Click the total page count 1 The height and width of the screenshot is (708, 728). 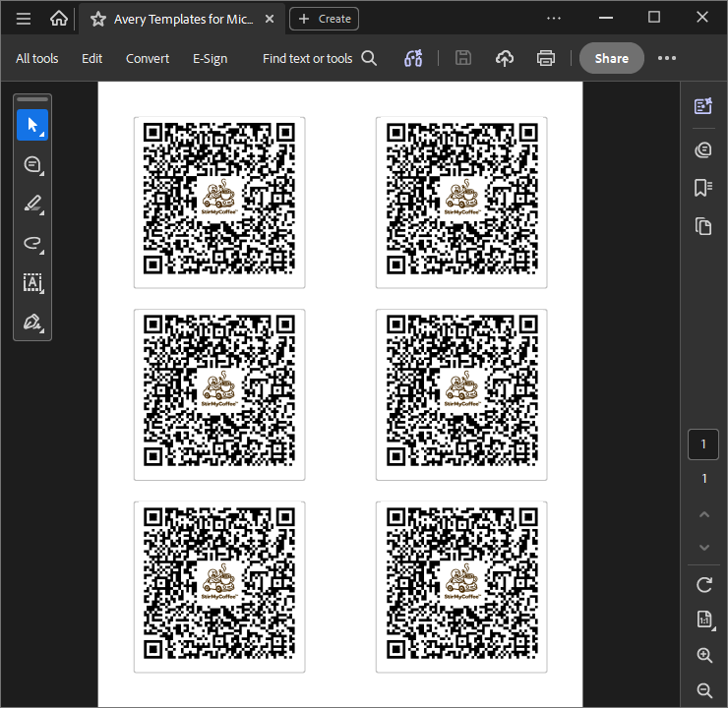click(x=704, y=478)
